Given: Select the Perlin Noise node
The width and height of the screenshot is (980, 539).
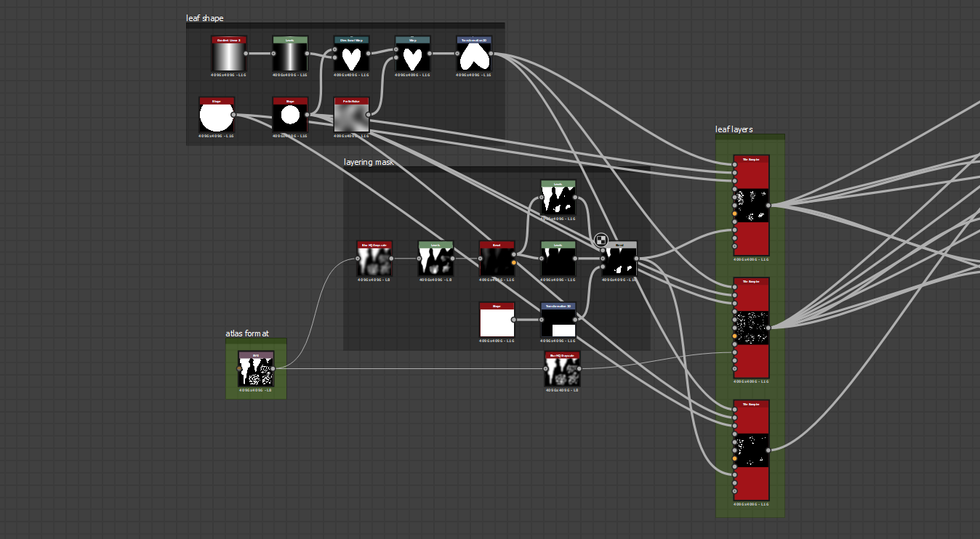Looking at the screenshot, I should (x=351, y=115).
